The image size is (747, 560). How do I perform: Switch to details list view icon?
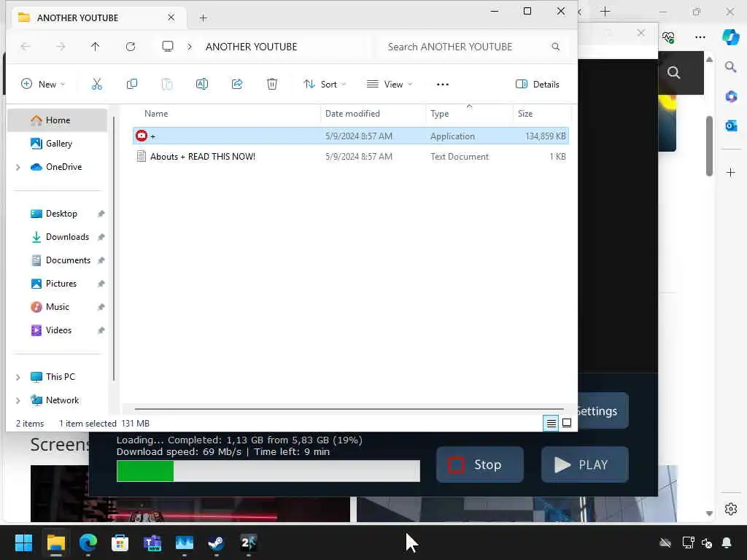(x=551, y=423)
